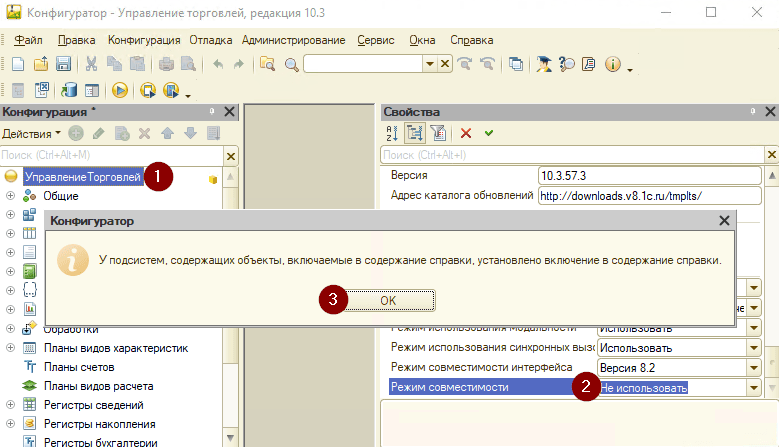779x447 pixels.
Task: Click OK in the Конфигуратор dialog
Action: (389, 300)
